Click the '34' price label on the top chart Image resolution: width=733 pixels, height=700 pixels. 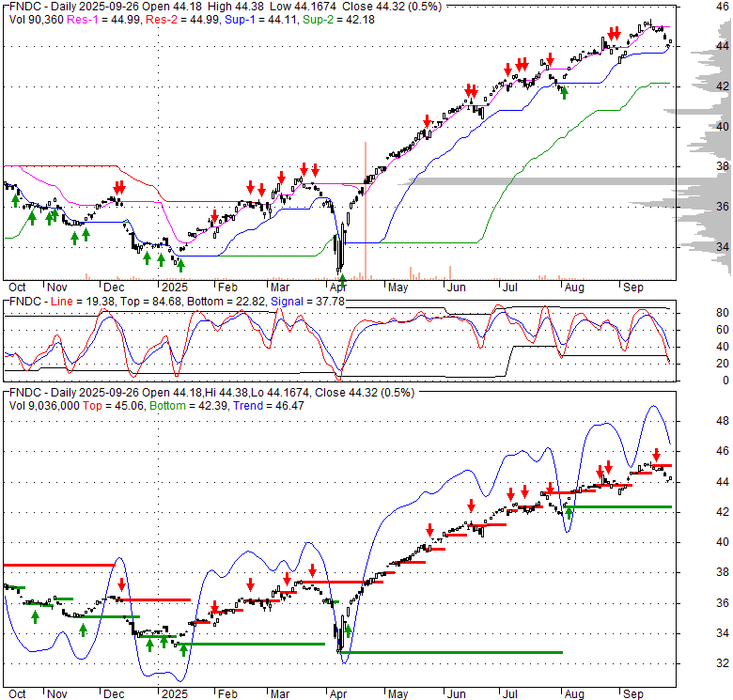[x=723, y=247]
